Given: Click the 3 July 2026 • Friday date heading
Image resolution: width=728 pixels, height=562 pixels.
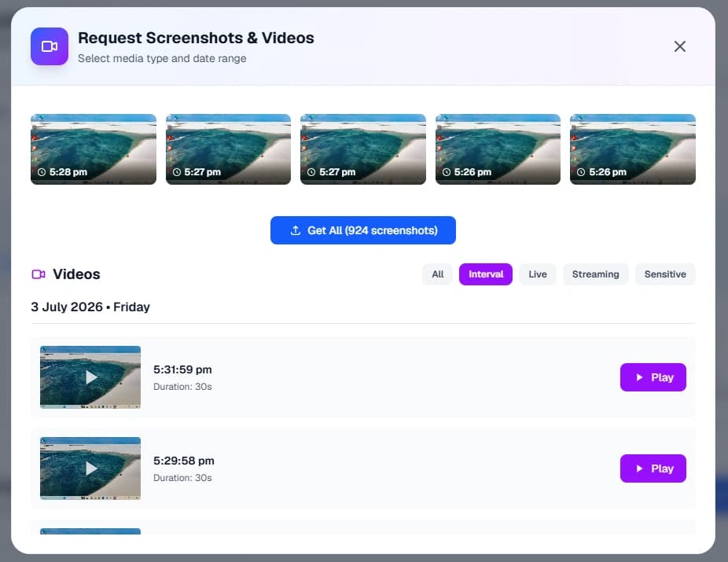Looking at the screenshot, I should coord(90,307).
